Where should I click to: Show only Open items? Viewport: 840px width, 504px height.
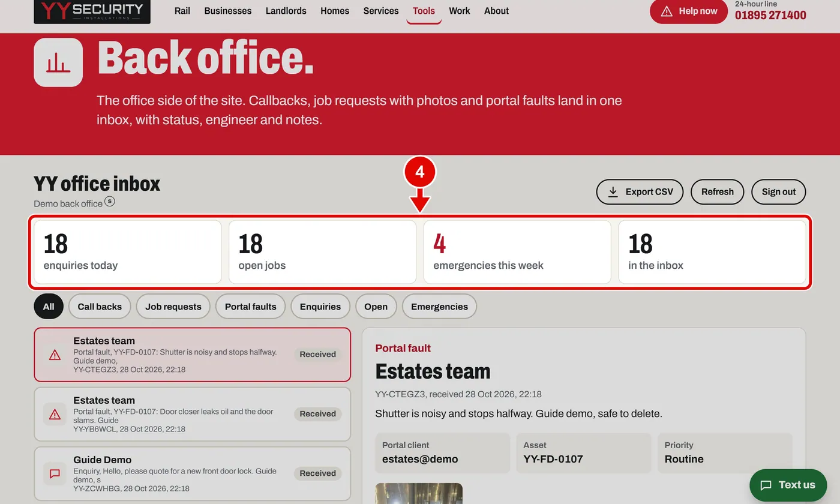click(376, 307)
